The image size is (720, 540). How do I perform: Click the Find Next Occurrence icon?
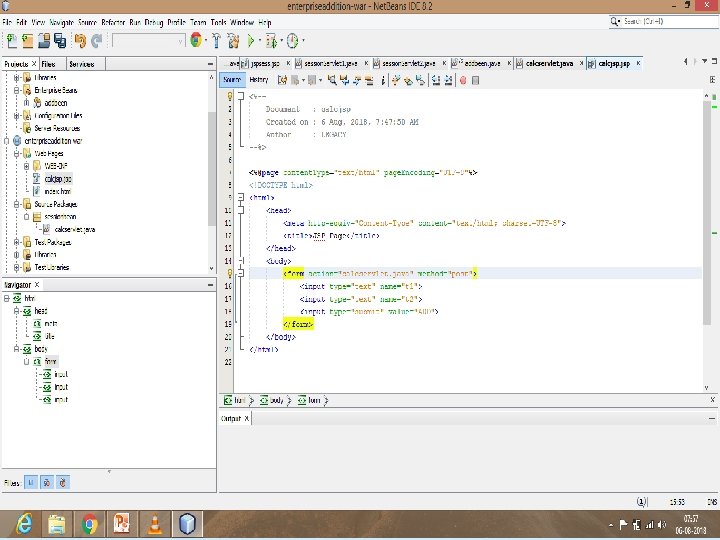(357, 80)
